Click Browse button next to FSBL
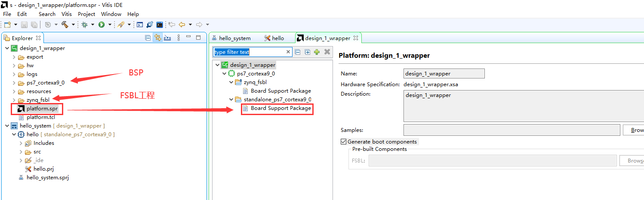Image resolution: width=644 pixels, height=200 pixels. [x=632, y=161]
